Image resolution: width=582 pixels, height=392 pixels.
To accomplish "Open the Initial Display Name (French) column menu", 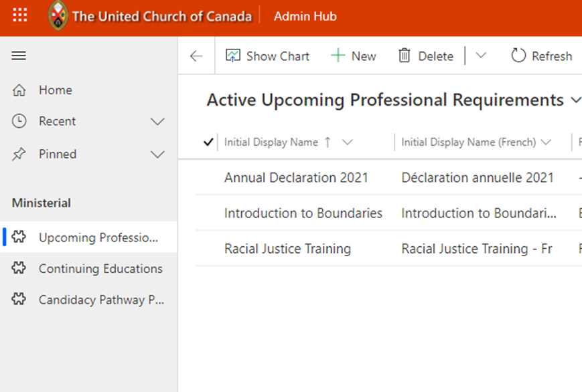I will (x=546, y=142).
